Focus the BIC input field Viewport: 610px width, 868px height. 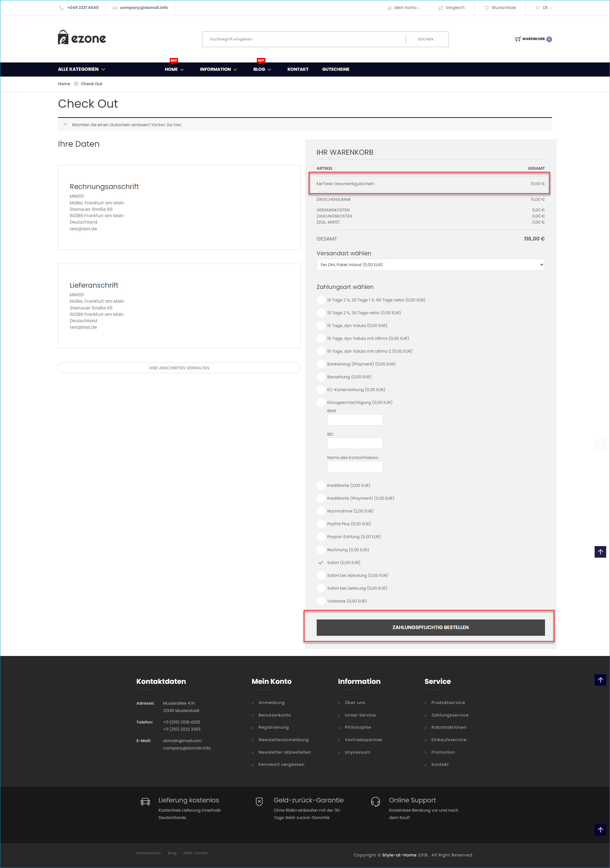(x=355, y=444)
